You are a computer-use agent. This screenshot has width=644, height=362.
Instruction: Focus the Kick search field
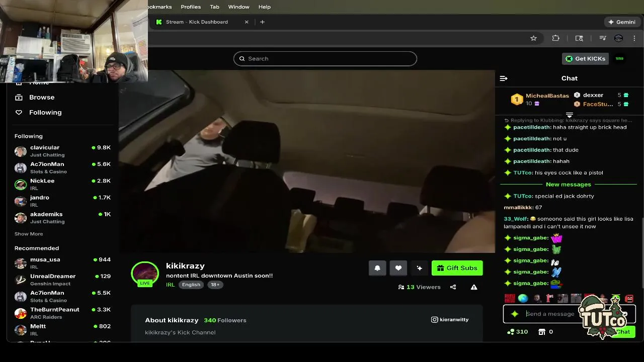(x=325, y=59)
